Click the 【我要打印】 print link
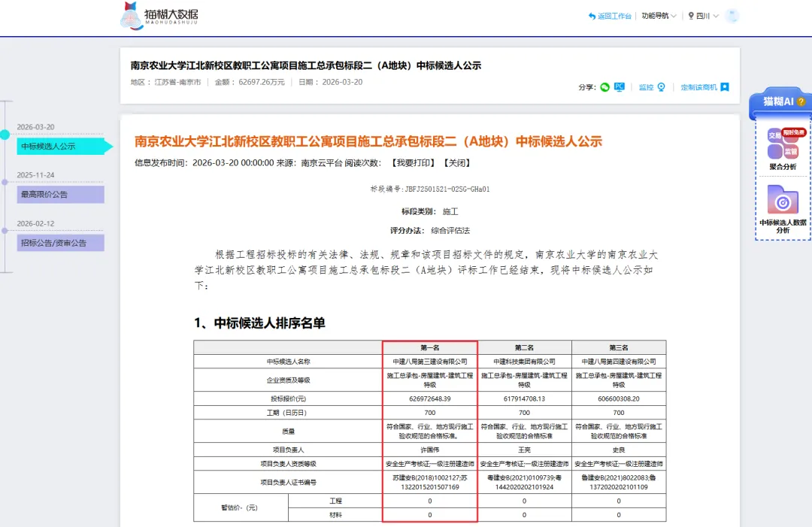The height and width of the screenshot is (527, 812). pyautogui.click(x=412, y=163)
